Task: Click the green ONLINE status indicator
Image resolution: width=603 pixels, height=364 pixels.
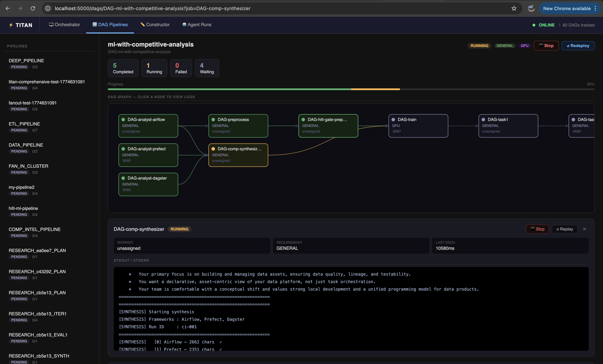Action: [x=544, y=25]
